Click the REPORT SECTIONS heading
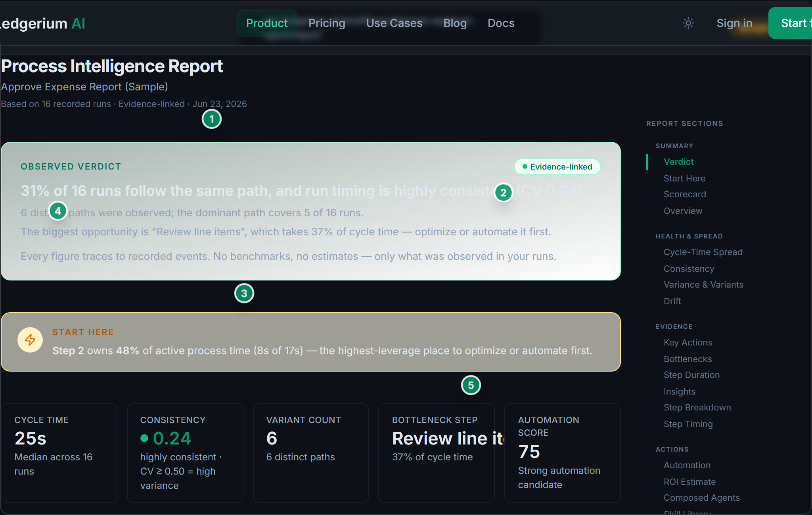The height and width of the screenshot is (515, 812). (x=685, y=124)
